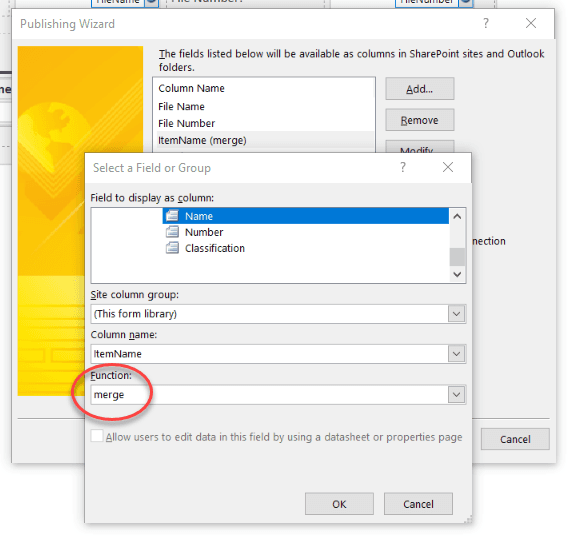Click OK in Select a Field dialog

(339, 504)
